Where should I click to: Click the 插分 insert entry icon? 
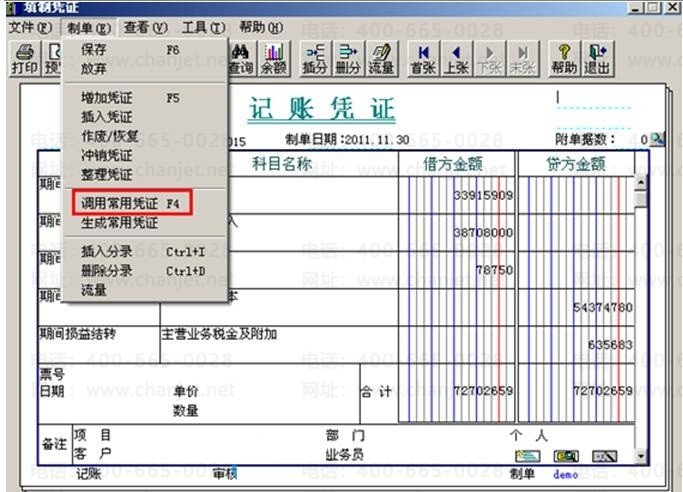[x=315, y=59]
